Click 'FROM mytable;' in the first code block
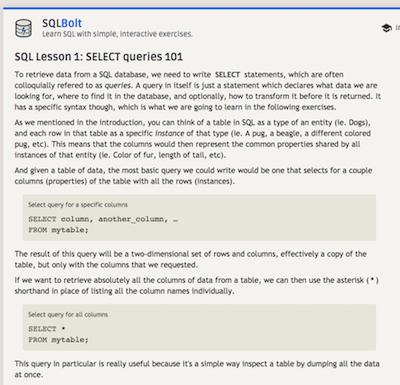This screenshot has height=385, width=400. (58, 230)
